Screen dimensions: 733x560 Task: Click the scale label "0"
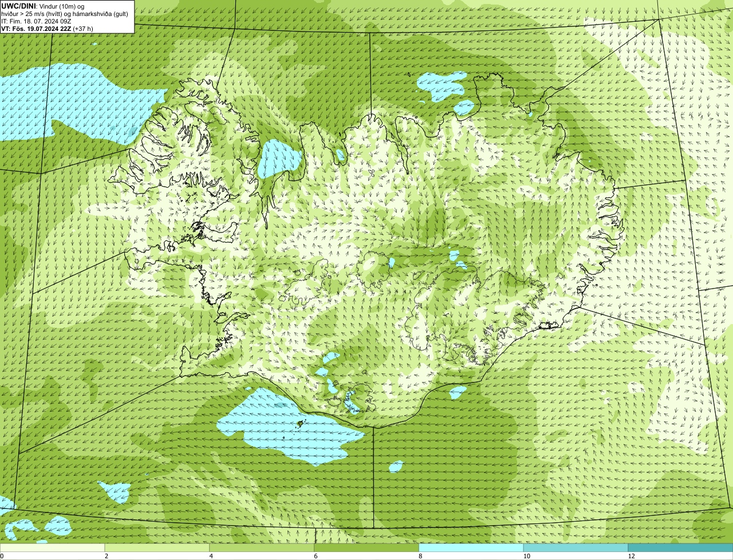[2, 556]
